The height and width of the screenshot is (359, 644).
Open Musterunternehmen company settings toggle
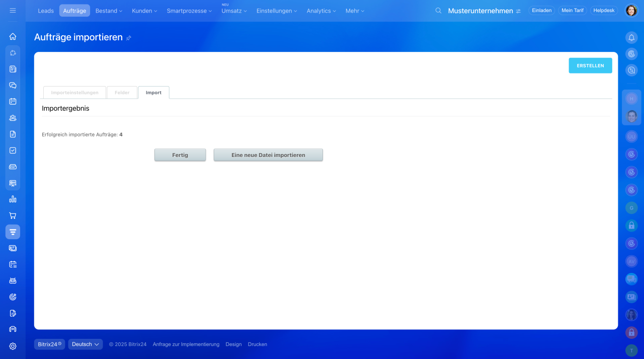coord(518,11)
